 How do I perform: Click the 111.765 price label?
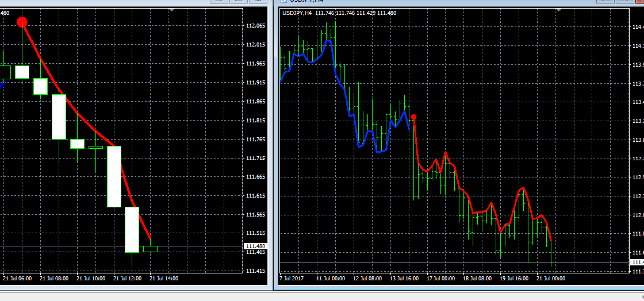[255, 140]
